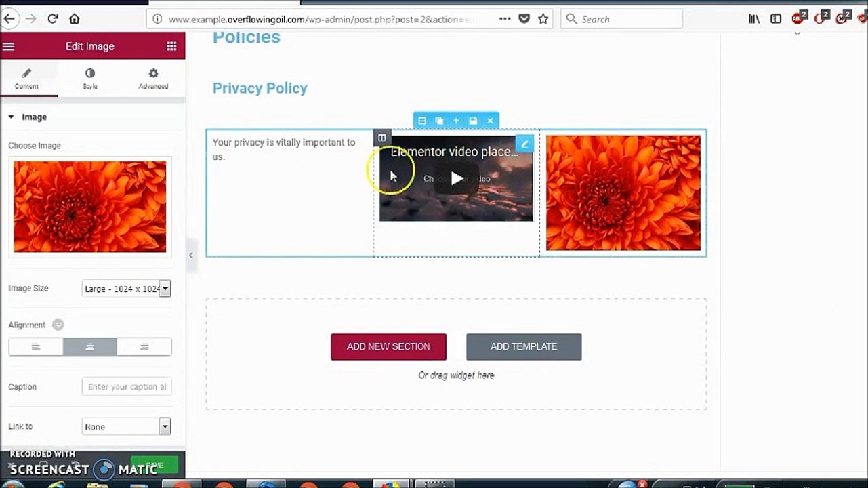Toggle the browser sidebar icon
The image size is (868, 488).
pos(776,19)
